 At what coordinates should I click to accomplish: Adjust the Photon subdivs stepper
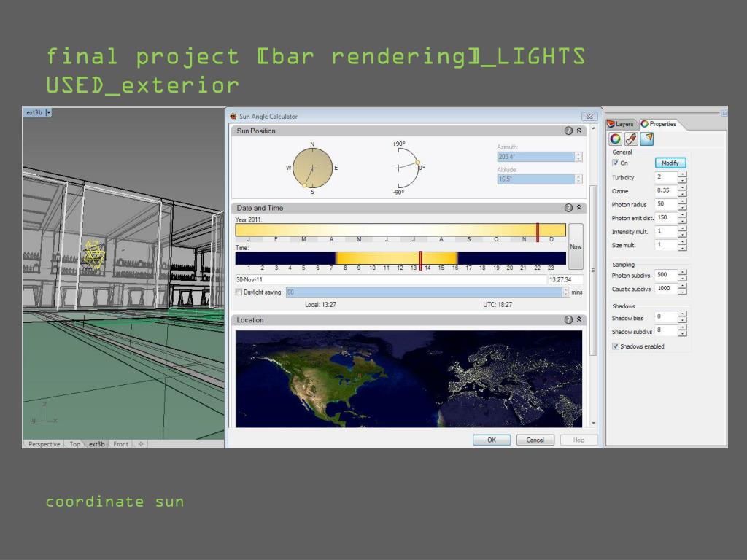coord(682,275)
